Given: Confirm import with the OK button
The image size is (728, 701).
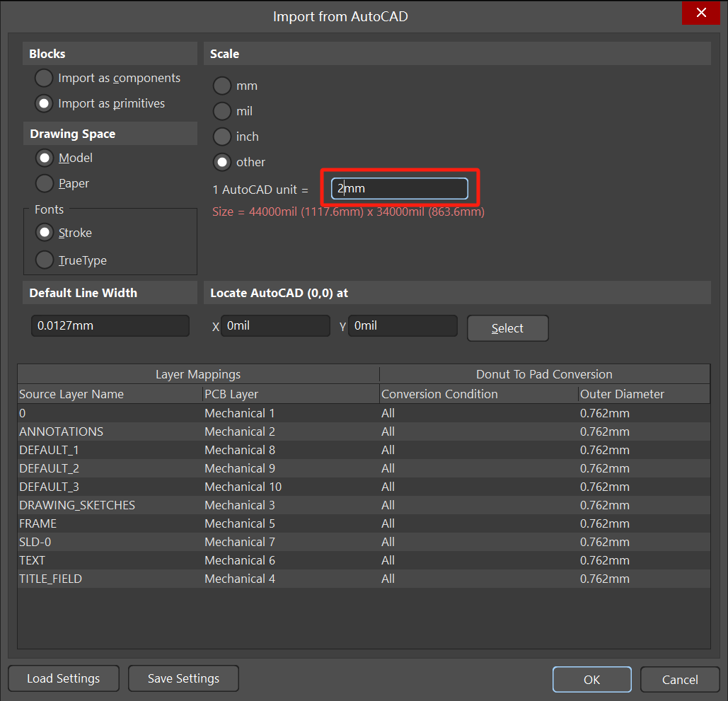Looking at the screenshot, I should (x=592, y=680).
